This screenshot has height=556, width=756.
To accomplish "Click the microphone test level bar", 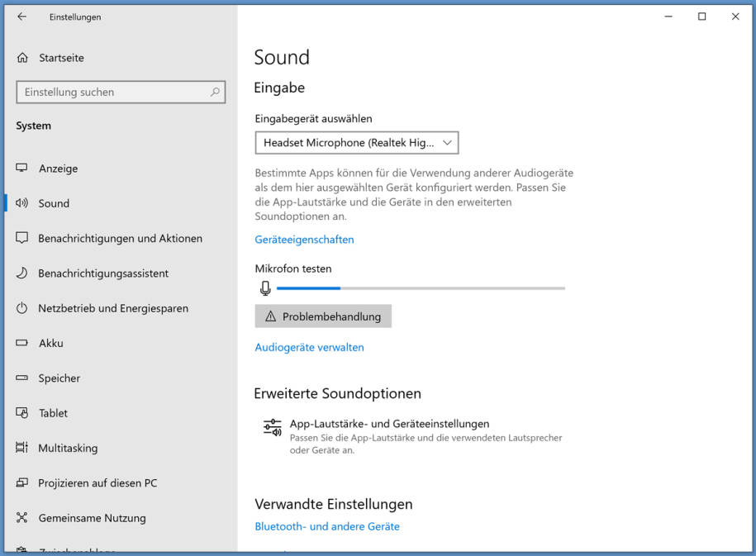I will pyautogui.click(x=421, y=288).
